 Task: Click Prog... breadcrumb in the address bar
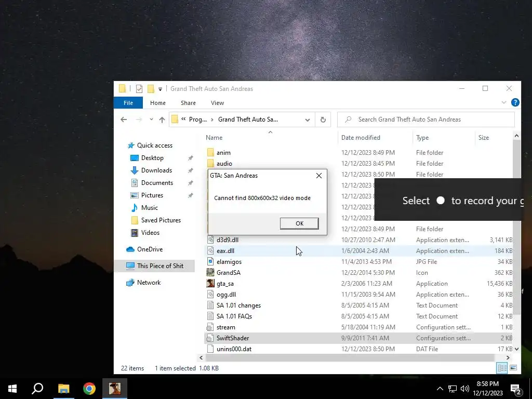coord(198,119)
